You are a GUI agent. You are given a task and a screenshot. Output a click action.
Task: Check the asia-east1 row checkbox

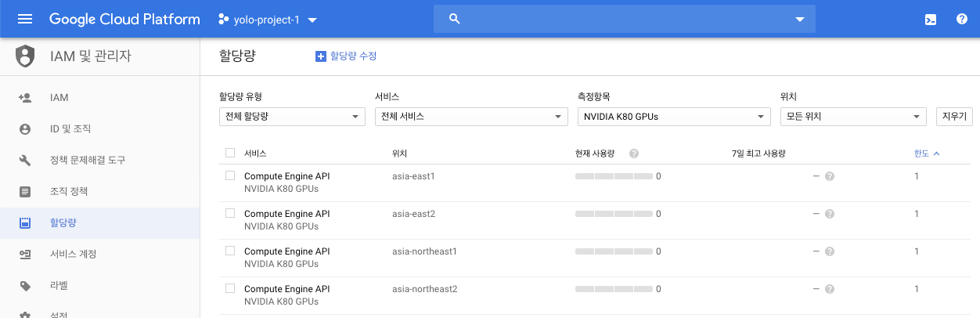tap(230, 175)
